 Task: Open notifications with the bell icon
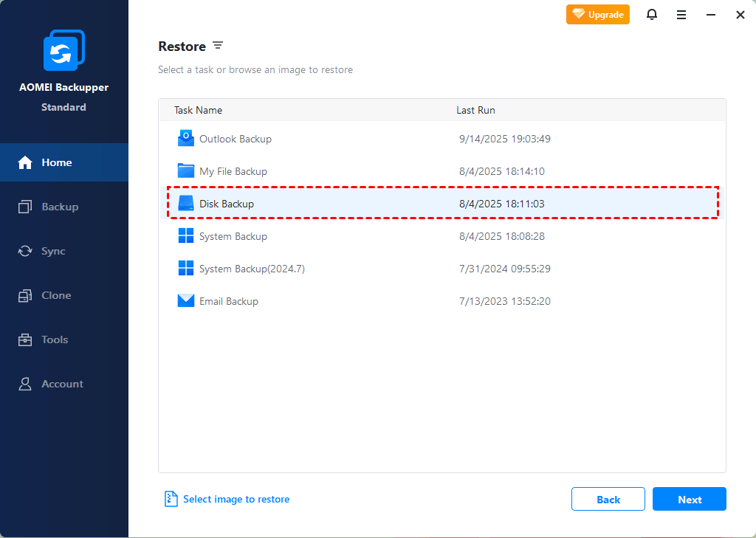coord(652,15)
